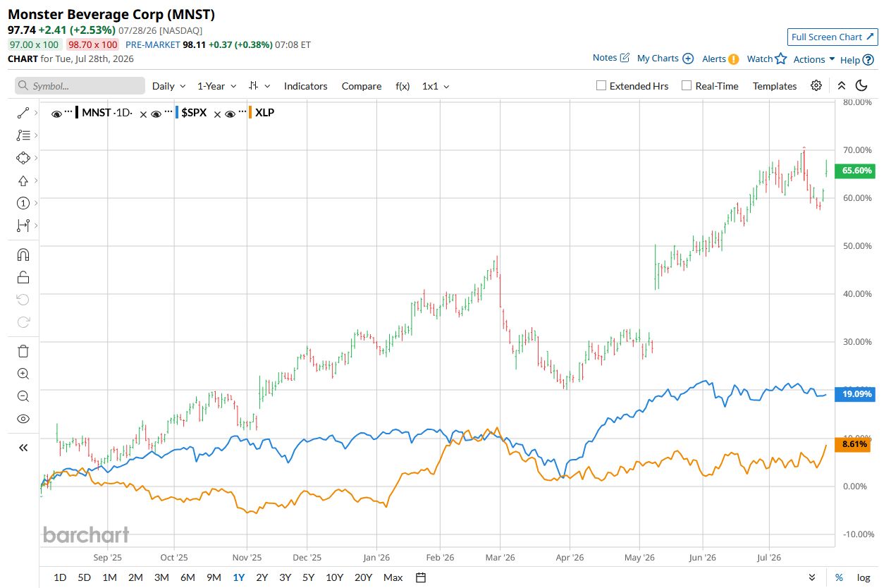Image resolution: width=891 pixels, height=588 pixels.
Task: Open the Templates menu
Action: [x=775, y=86]
